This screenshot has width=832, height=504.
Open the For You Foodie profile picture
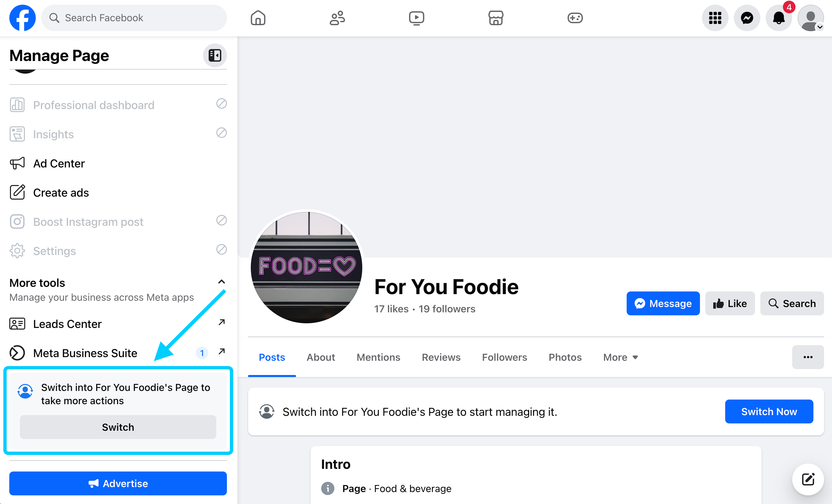tap(306, 267)
